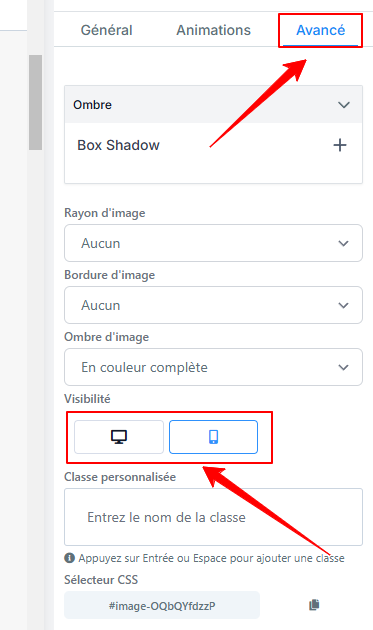
Task: Click the Classe personnalisée input field
Action: click(213, 517)
